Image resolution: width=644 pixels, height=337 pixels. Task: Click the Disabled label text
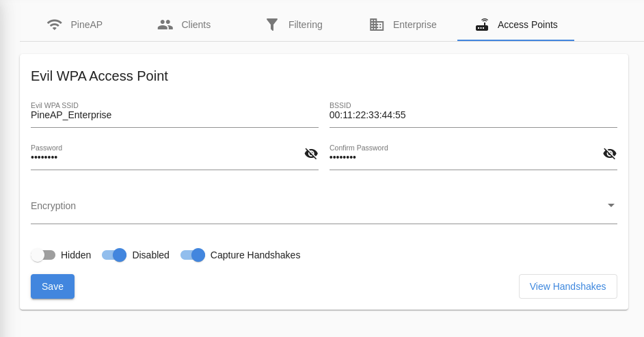tap(150, 255)
